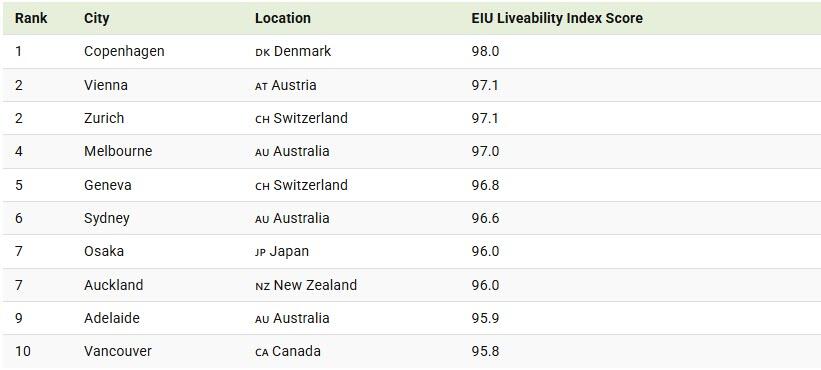
Task: Select the Zurich row's CH flag code
Action: pyautogui.click(x=262, y=120)
